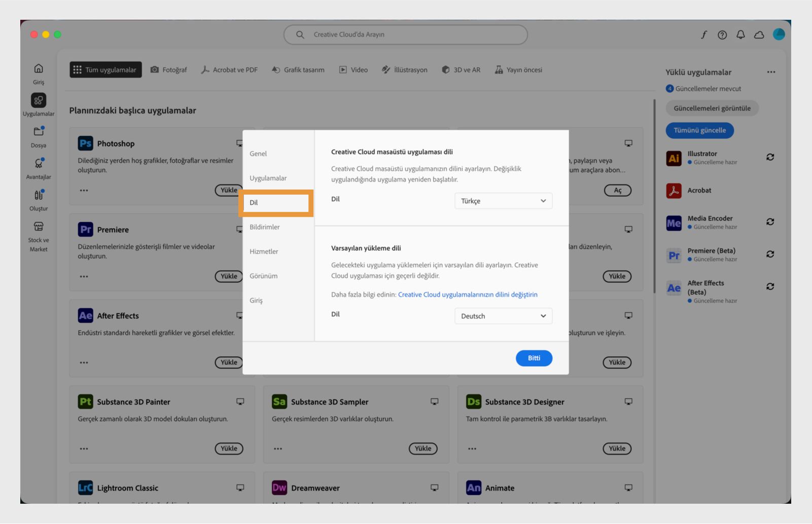This screenshot has height=524, width=812.
Task: Switch to Tüm uygulamalar category
Action: (x=105, y=70)
